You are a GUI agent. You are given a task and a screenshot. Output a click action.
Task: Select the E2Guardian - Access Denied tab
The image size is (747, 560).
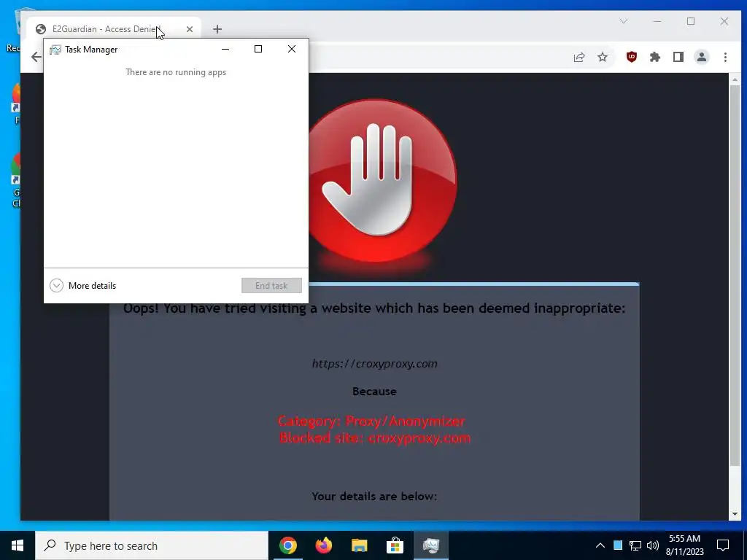click(115, 29)
